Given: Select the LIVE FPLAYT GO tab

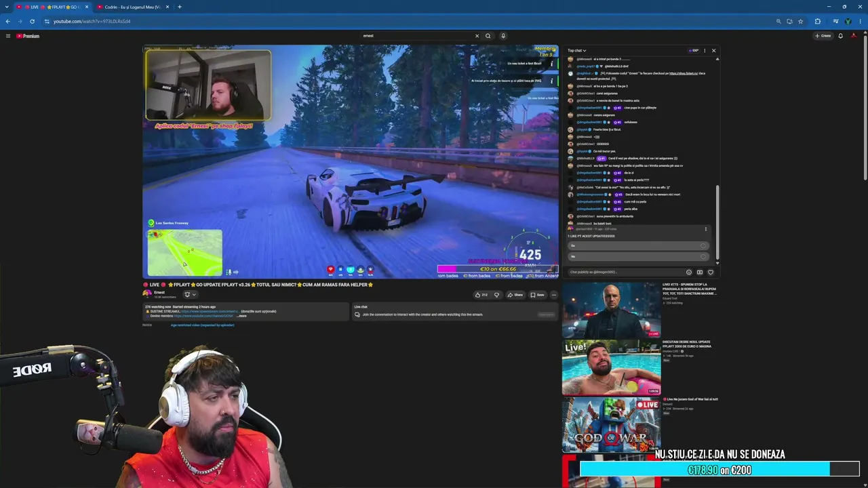Looking at the screenshot, I should (53, 7).
